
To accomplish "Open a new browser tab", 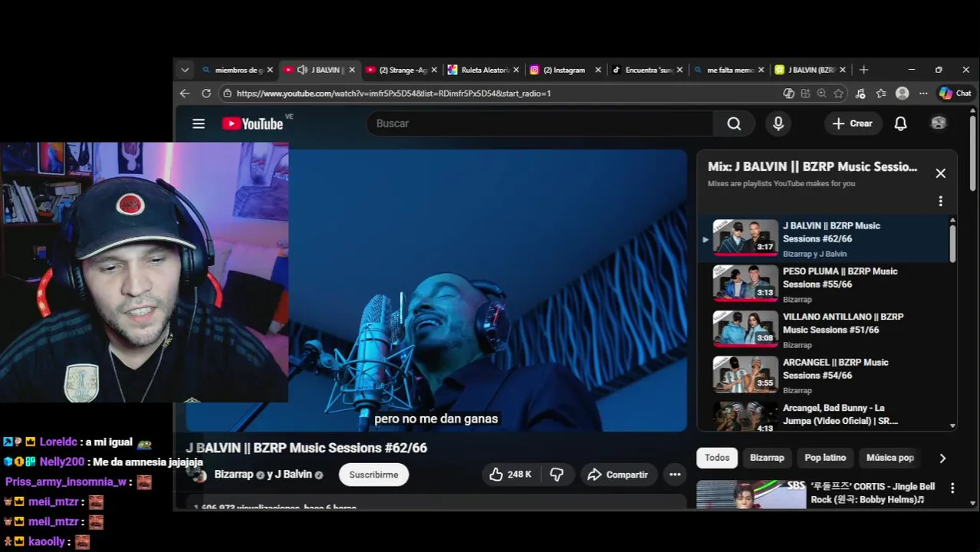I will [863, 70].
